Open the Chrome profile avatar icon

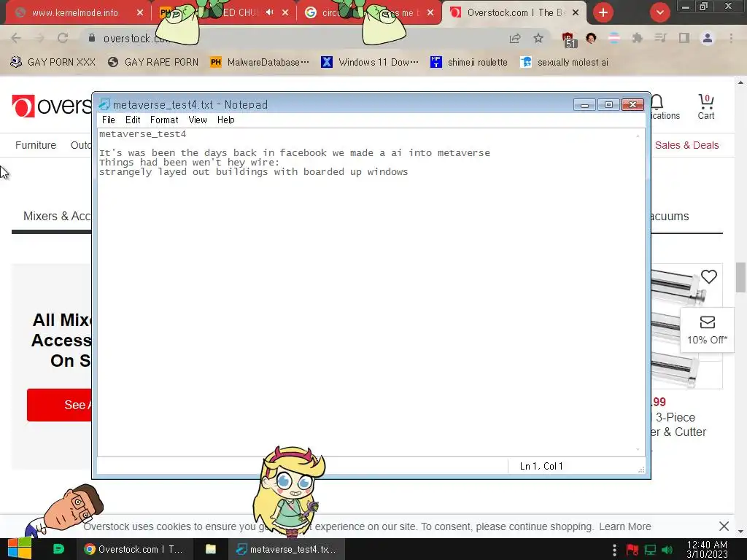pyautogui.click(x=708, y=38)
